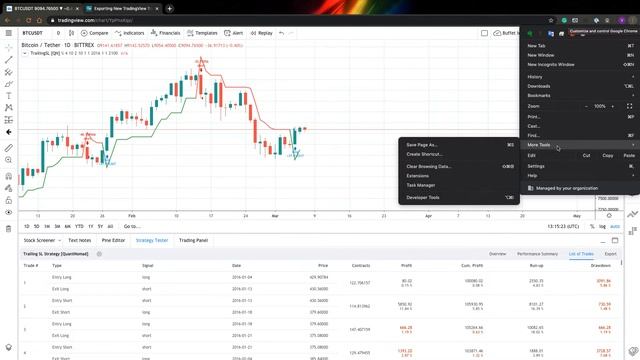Click the Compare button in toolbar

95,33
